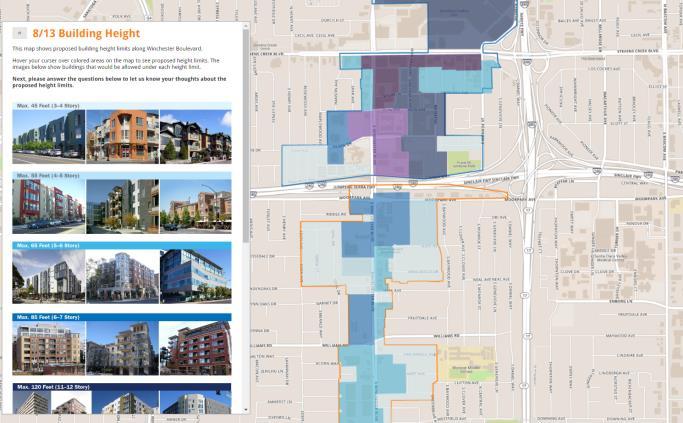Screen dimensions: 683x423
Task: Open the brick plaza building photo in 55 Feet row
Action: click(196, 206)
